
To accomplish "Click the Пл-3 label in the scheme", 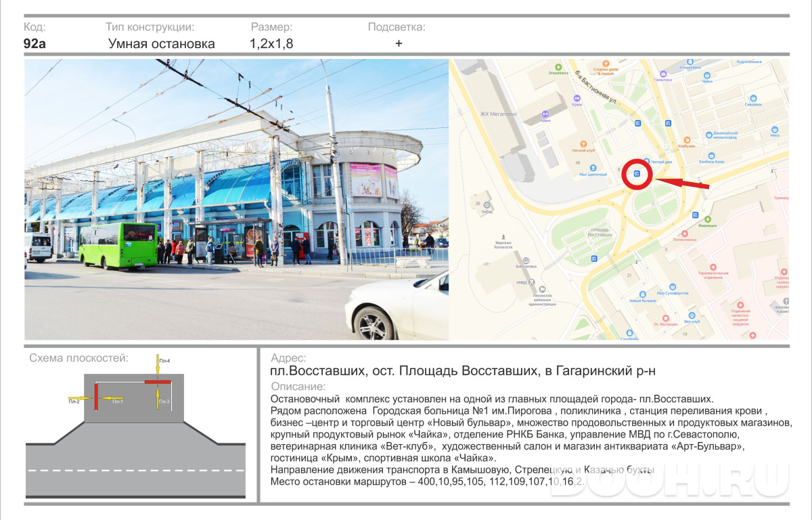I will click(x=164, y=402).
